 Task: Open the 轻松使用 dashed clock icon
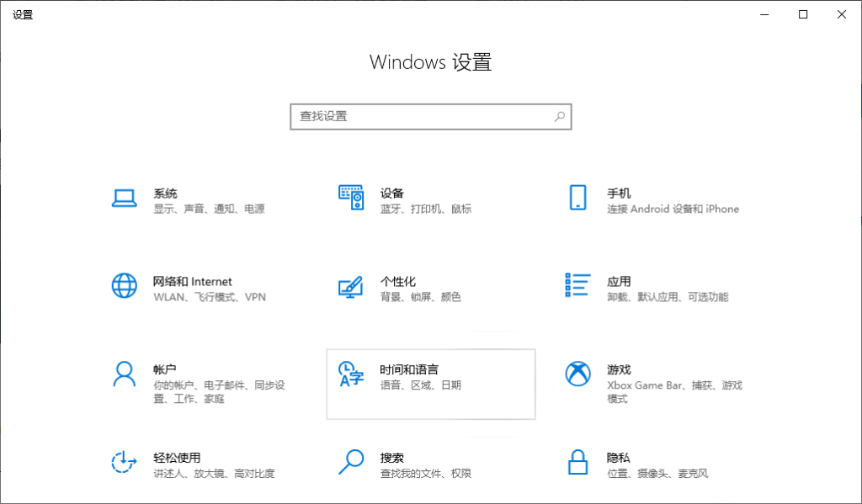coord(124,462)
